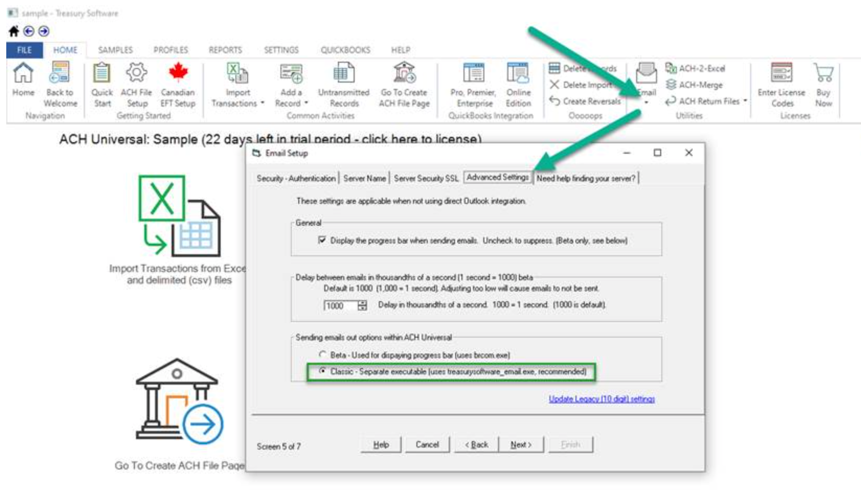Open Server Security SSL tab
The width and height of the screenshot is (861, 504).
click(x=426, y=178)
